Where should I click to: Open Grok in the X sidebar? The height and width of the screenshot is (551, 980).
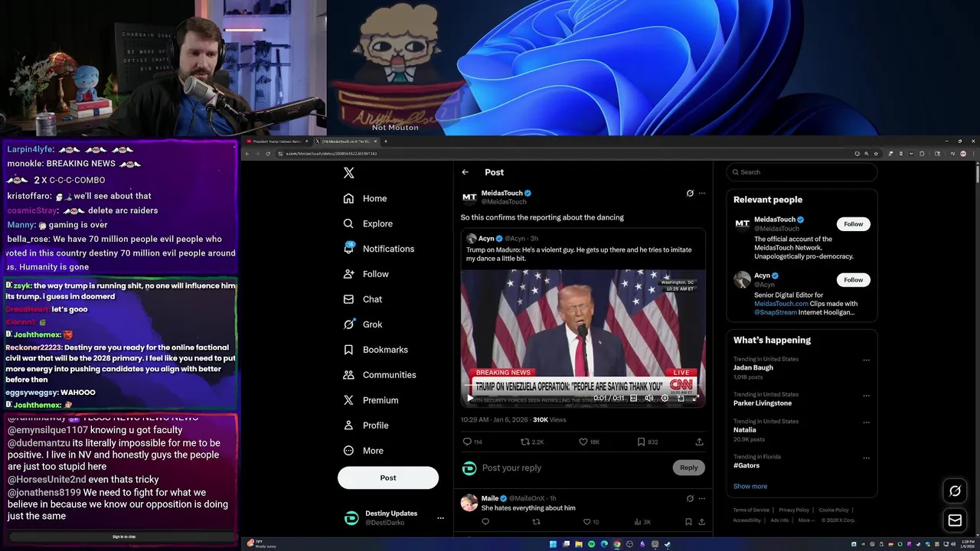(362, 324)
